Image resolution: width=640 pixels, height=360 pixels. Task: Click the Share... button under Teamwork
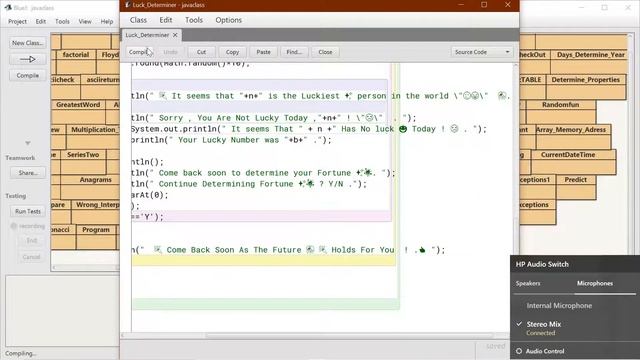click(x=28, y=173)
